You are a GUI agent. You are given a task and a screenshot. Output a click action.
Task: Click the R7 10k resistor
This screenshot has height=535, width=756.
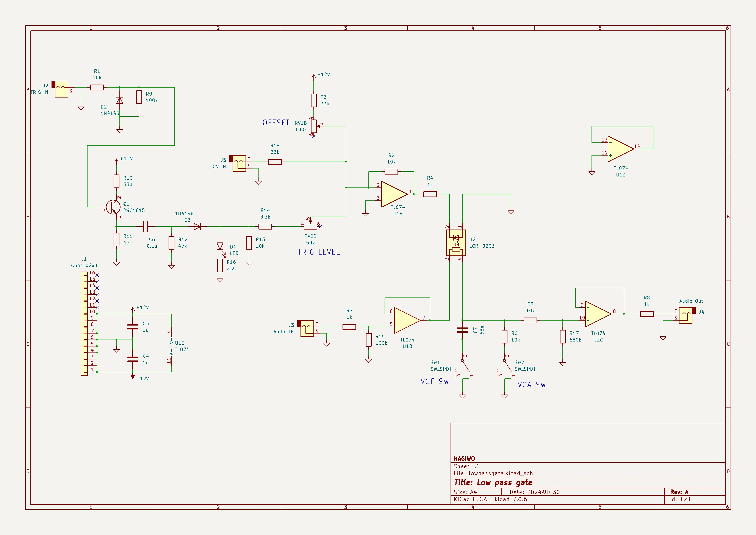(x=530, y=320)
